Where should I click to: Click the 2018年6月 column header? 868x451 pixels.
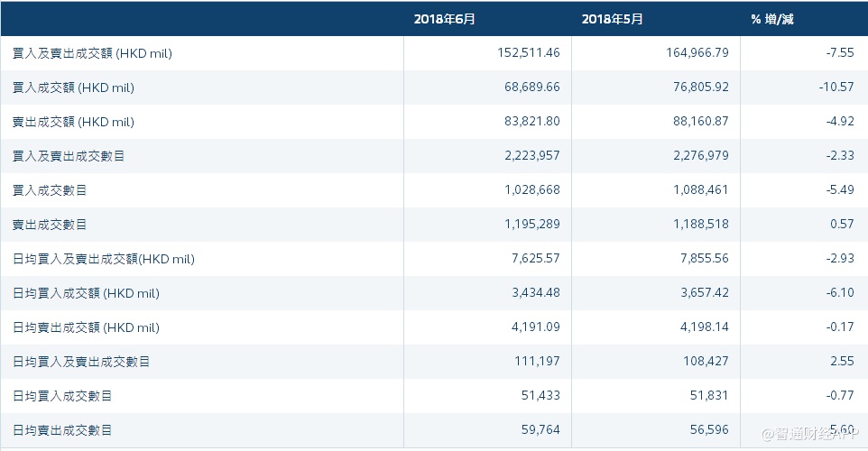pyautogui.click(x=445, y=19)
